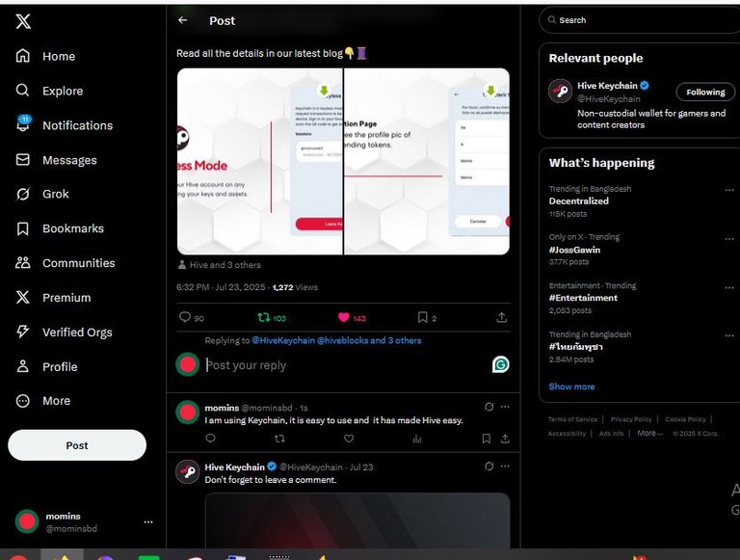Open the left Keyless Mode image

point(259,162)
